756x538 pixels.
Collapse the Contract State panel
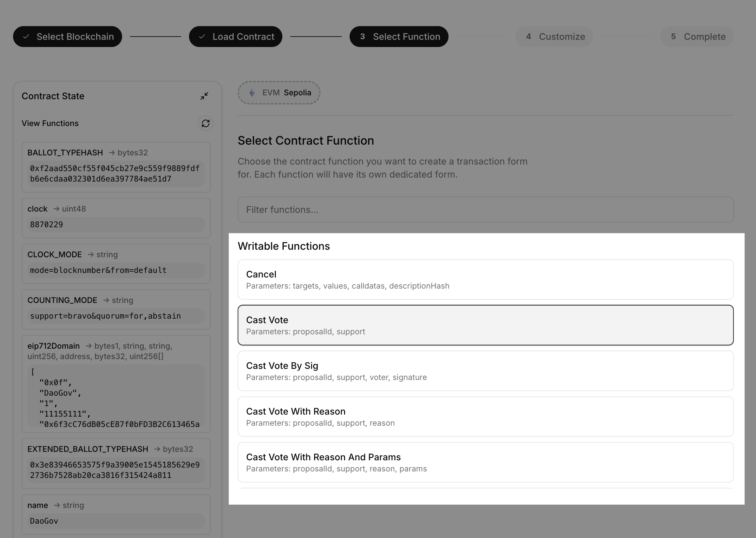point(204,96)
